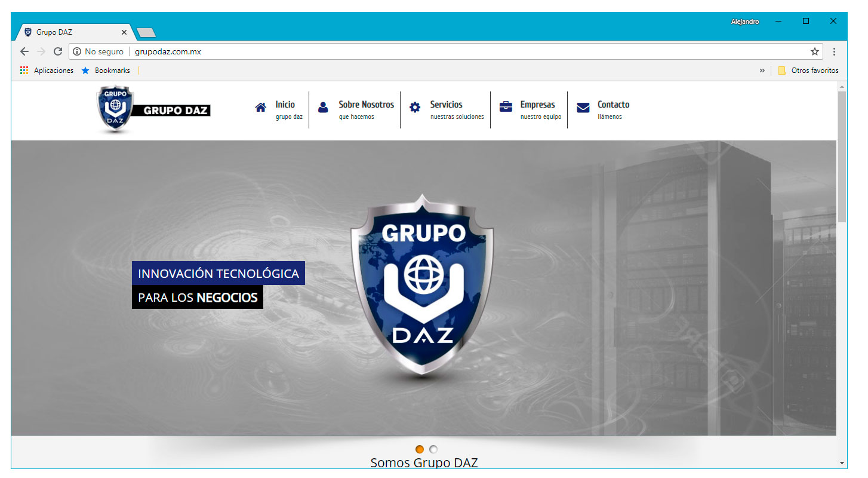Switch to the second carousel dot

(x=433, y=449)
